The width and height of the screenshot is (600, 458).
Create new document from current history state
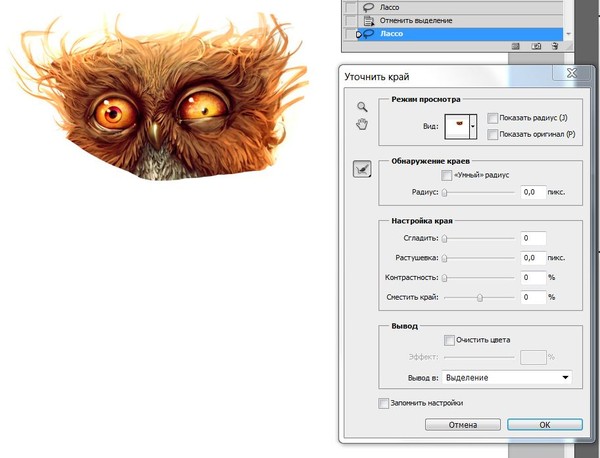point(516,46)
